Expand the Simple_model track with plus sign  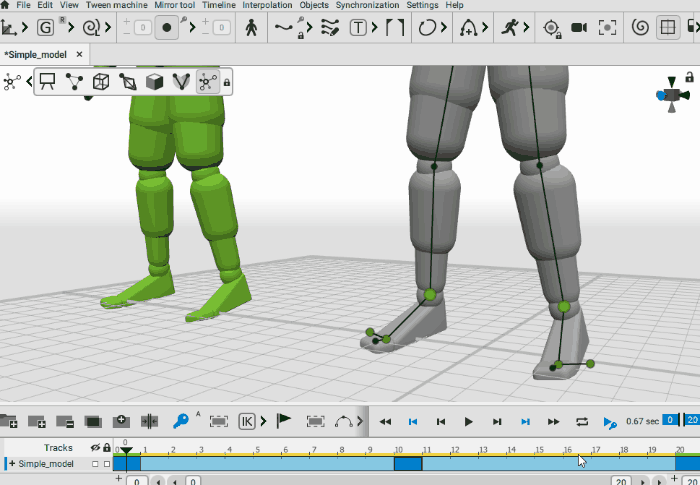tap(12, 464)
